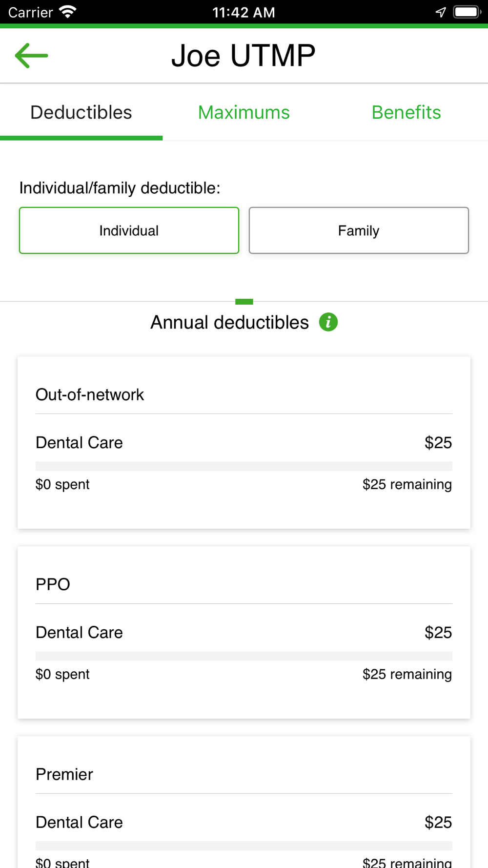The image size is (488, 868).
Task: Switch to the Maximums tab
Action: point(244,112)
